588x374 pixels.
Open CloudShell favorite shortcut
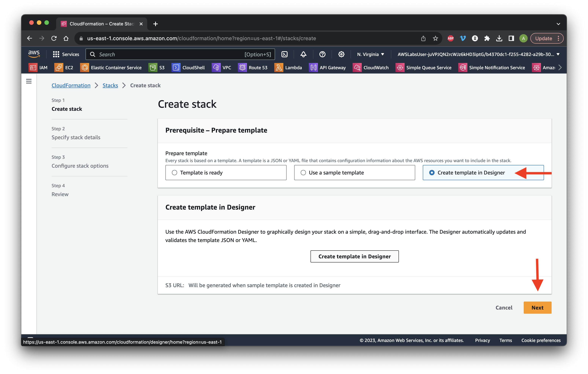pyautogui.click(x=188, y=68)
